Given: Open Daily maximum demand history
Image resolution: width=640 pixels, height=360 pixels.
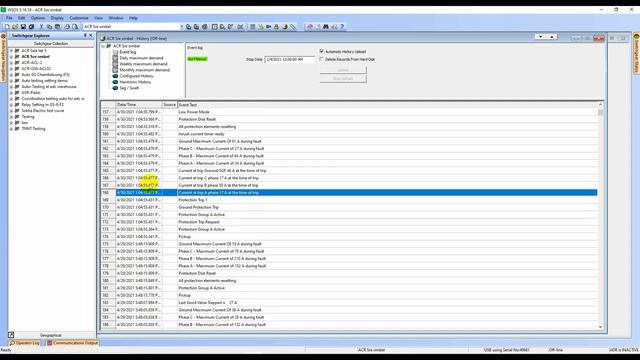Looking at the screenshot, I should click(x=141, y=58).
